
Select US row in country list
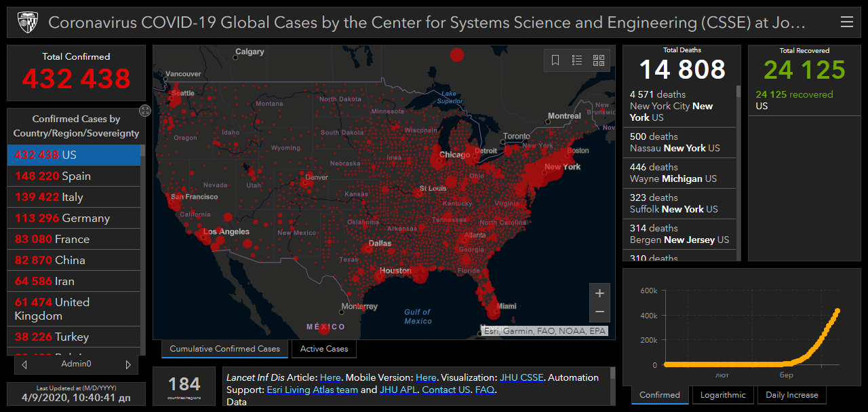pos(74,155)
